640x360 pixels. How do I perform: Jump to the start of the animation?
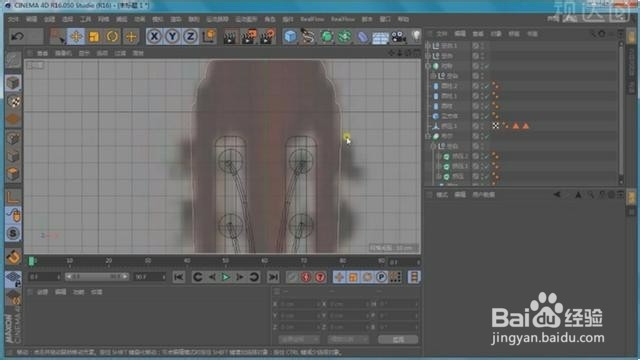(x=178, y=277)
